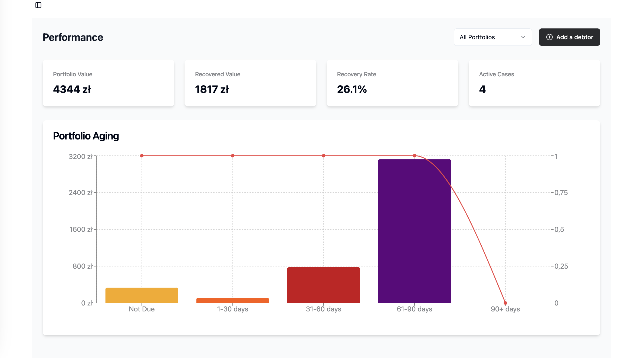This screenshot has width=644, height=358.
Task: Click the line point above Not Due
Action: [142, 156]
